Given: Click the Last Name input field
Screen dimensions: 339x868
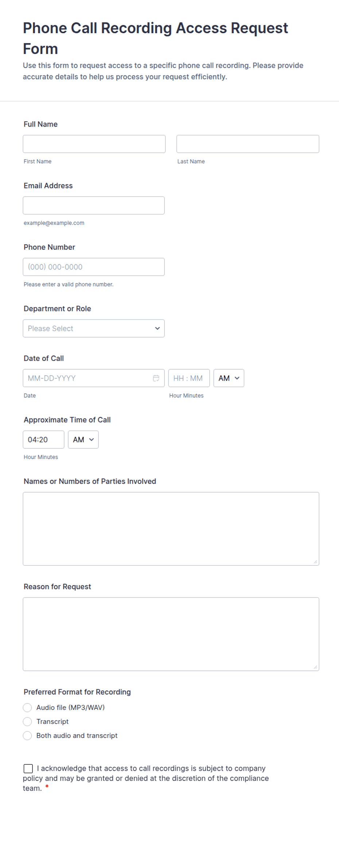Looking at the screenshot, I should pos(248,144).
